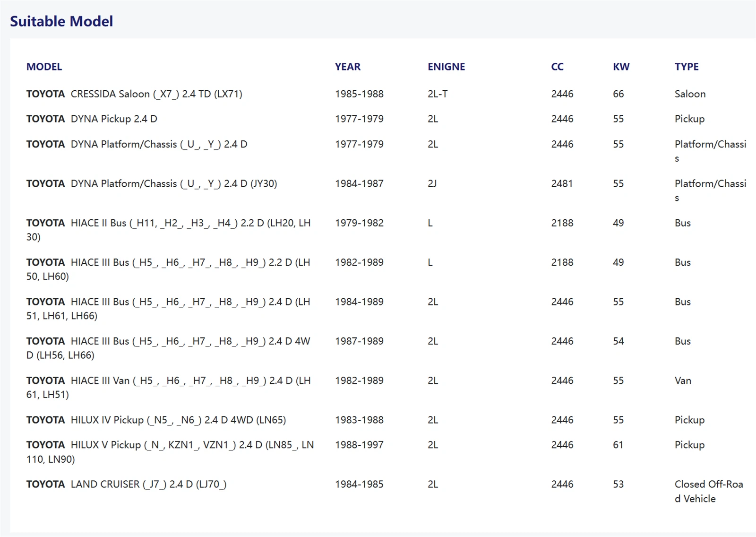Click year 1985-1988 for Cressida
Screen dimensions: 756x537
[359, 94]
